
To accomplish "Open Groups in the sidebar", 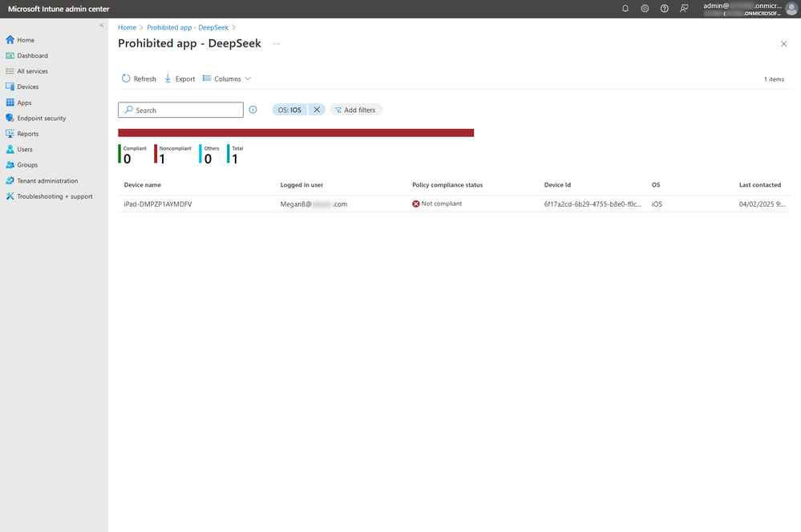I will 22,165.
